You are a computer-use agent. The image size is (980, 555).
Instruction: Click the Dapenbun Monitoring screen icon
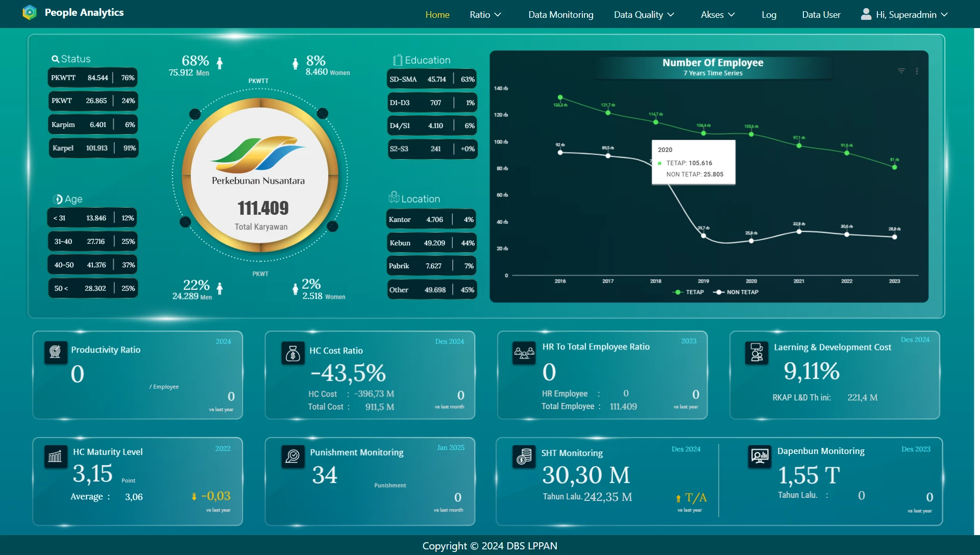[759, 457]
